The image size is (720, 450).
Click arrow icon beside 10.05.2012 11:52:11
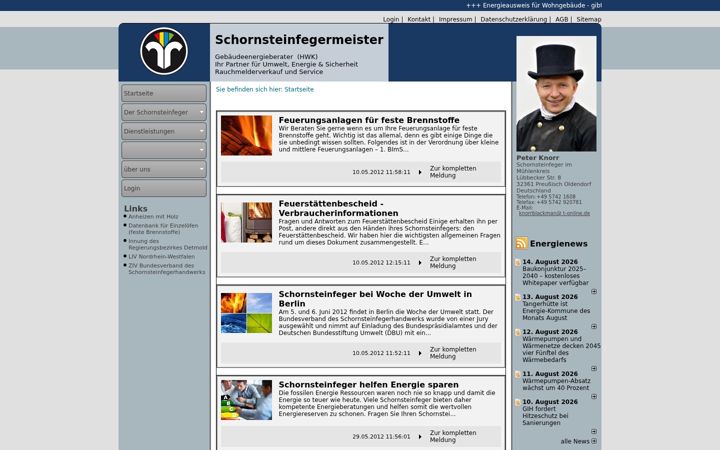(420, 353)
